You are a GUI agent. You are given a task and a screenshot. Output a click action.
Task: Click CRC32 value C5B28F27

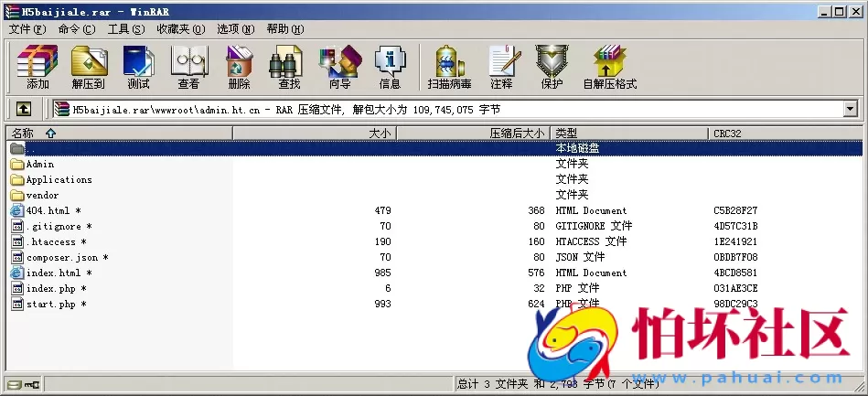tap(735, 210)
